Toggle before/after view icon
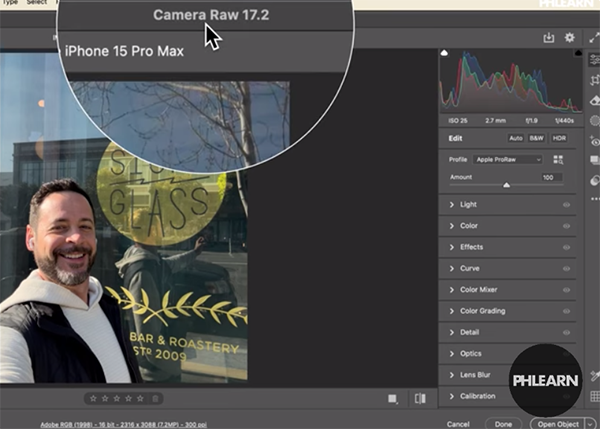This screenshot has width=600, height=429. pos(420,399)
